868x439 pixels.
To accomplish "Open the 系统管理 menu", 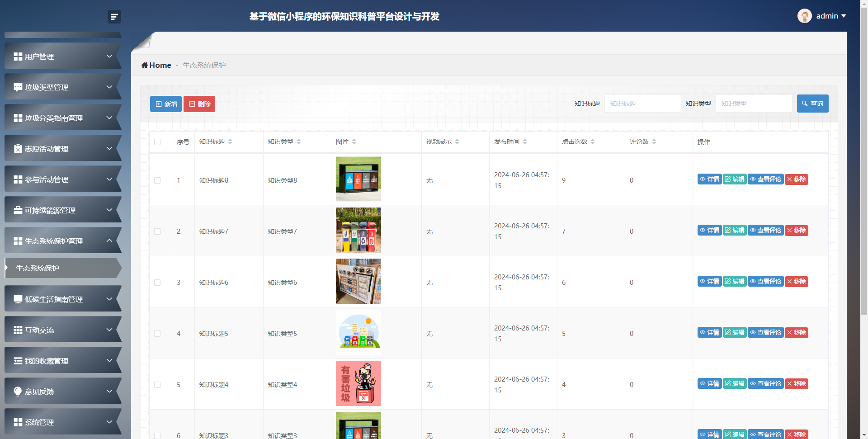I will point(63,422).
